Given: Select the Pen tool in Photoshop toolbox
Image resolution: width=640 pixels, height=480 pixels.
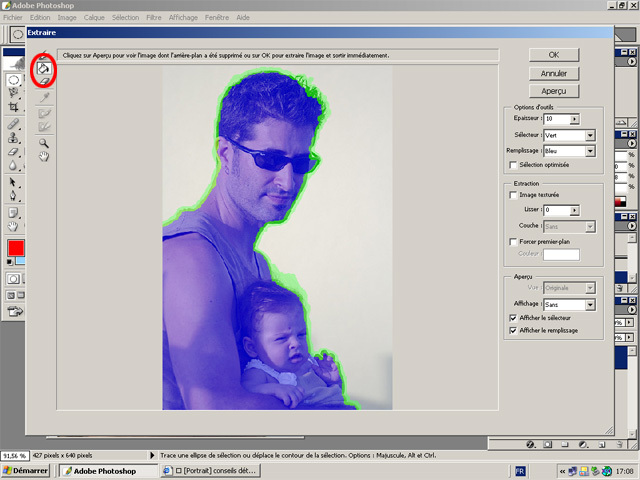Looking at the screenshot, I should pos(13,196).
